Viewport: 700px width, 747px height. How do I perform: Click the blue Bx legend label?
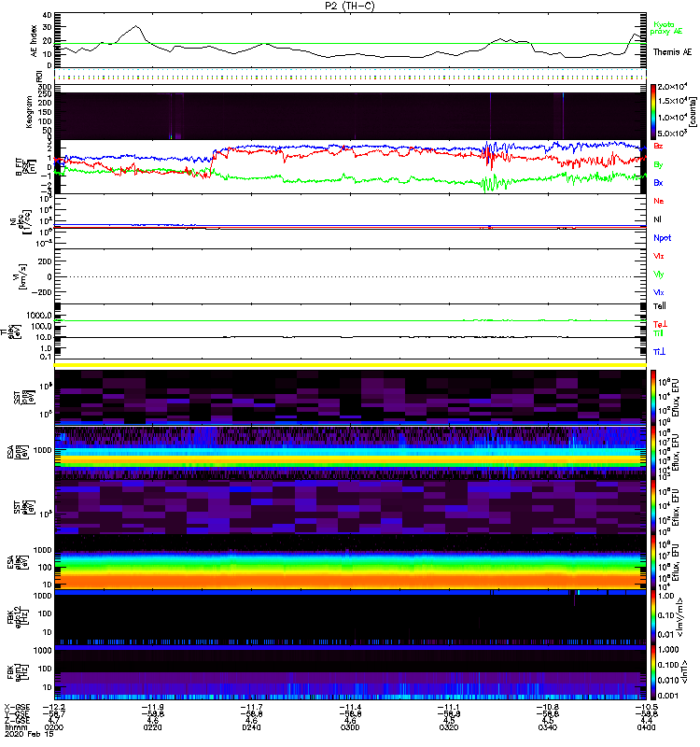point(658,182)
